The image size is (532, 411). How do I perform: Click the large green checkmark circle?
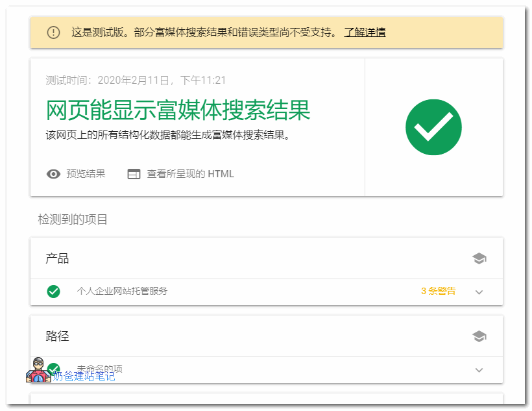click(x=433, y=127)
